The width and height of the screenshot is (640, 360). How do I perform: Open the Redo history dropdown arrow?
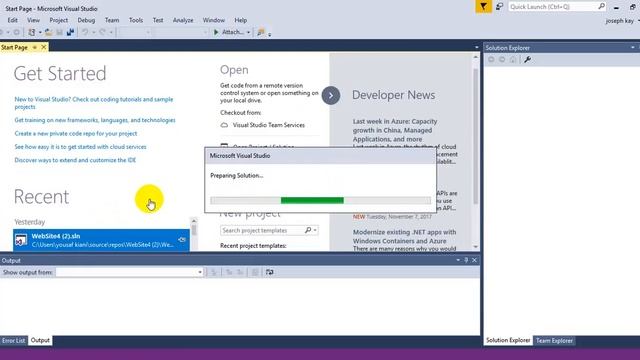point(111,32)
